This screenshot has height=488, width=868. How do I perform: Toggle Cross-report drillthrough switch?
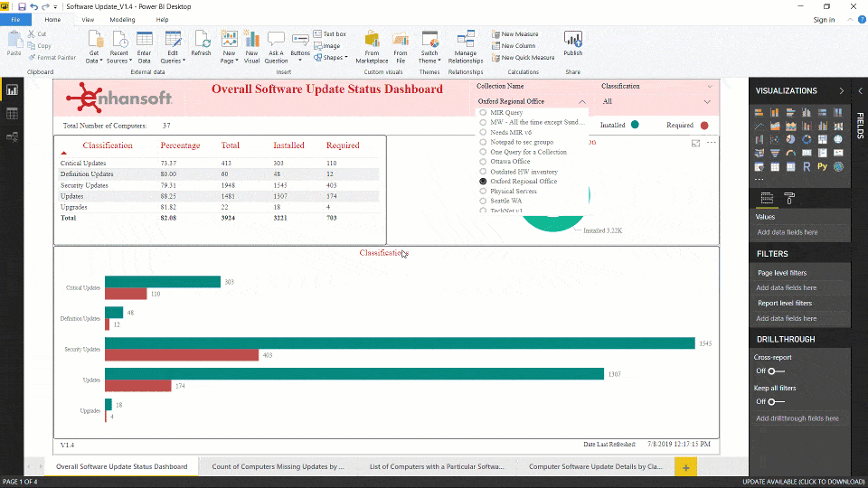[x=776, y=371]
